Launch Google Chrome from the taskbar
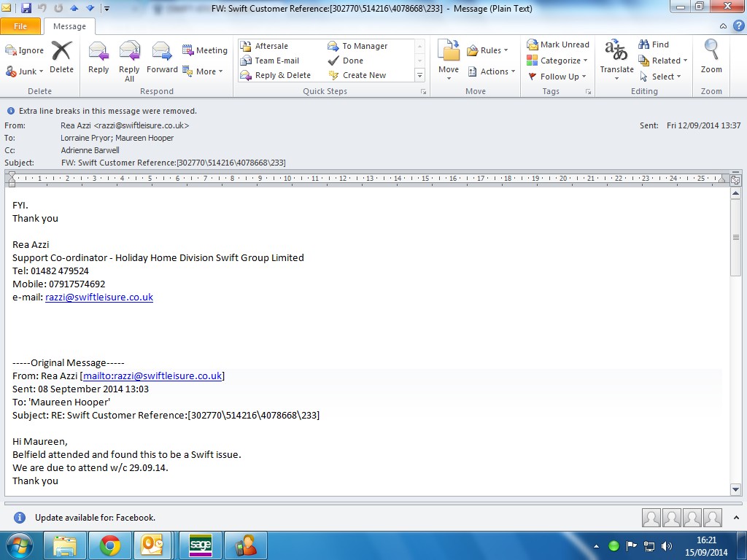 (x=110, y=545)
